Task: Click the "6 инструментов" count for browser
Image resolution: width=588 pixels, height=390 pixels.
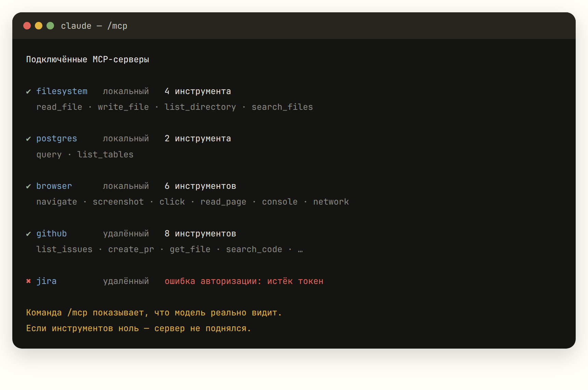Action: 200,186
